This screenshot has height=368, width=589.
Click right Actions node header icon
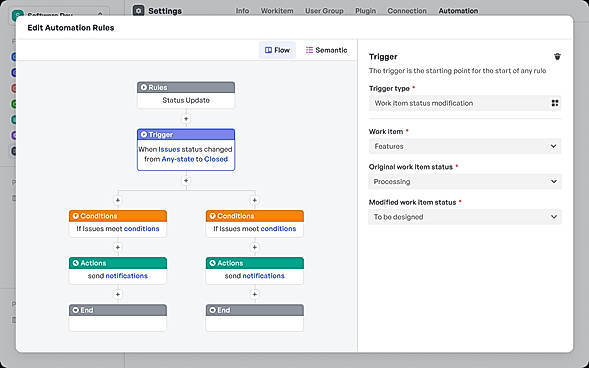pos(212,263)
